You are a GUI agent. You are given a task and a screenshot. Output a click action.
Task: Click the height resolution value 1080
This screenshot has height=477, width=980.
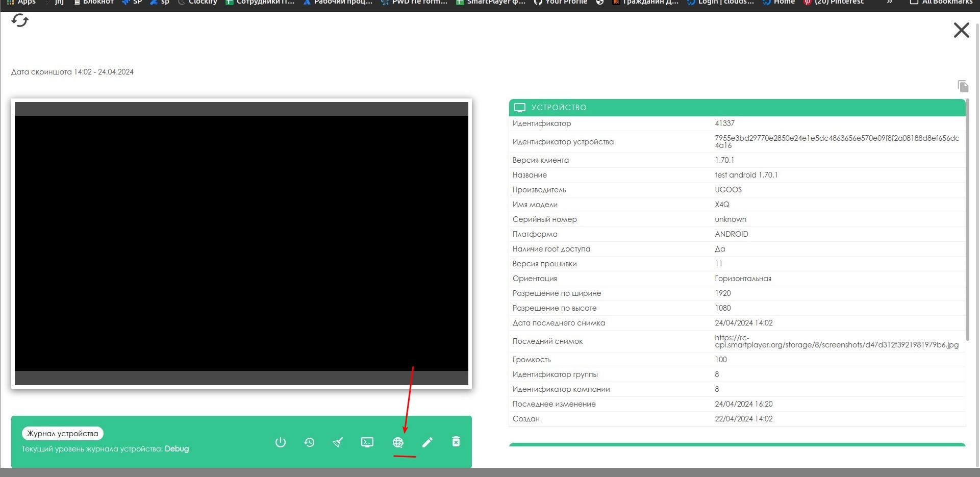click(723, 308)
